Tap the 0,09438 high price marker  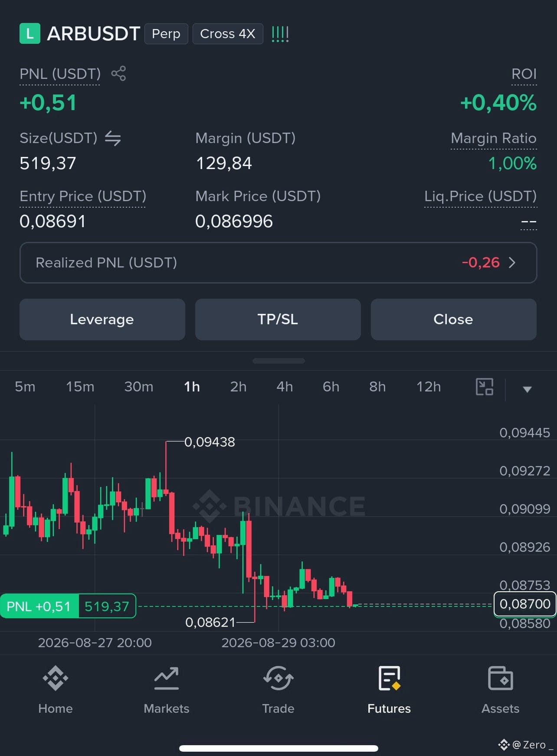[210, 442]
